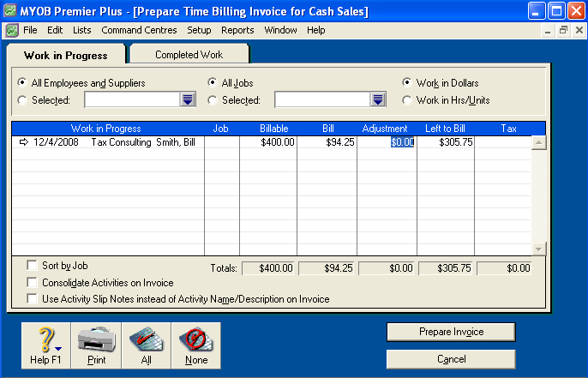The image size is (588, 378).
Task: Open the job Selected dropdown arrow
Action: (378, 99)
